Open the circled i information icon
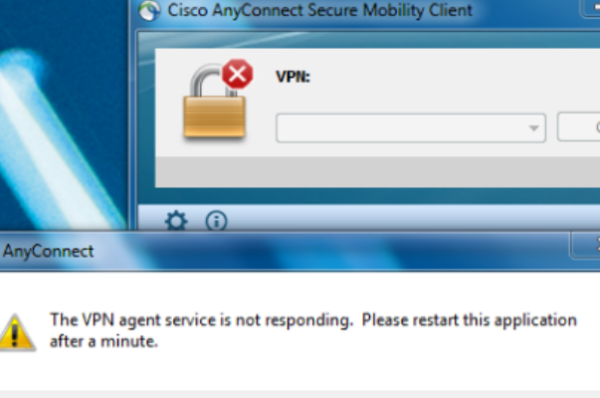The image size is (600, 398). [x=216, y=221]
